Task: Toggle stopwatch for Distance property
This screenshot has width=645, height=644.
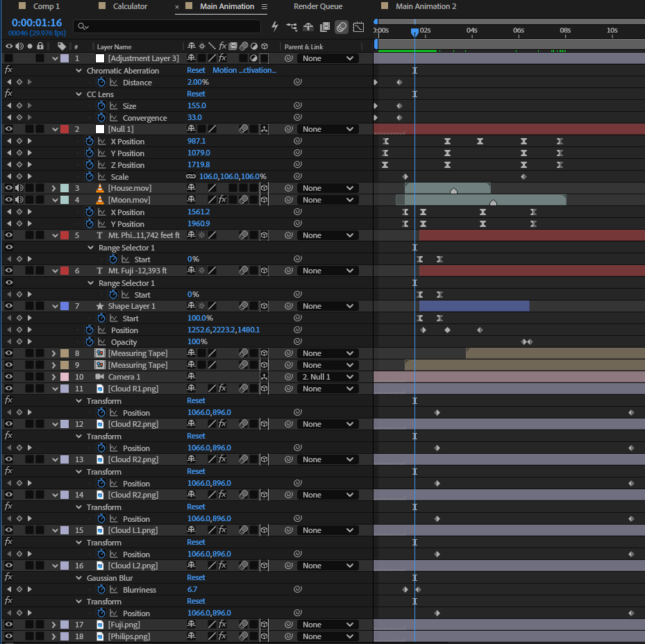Action: tap(101, 83)
